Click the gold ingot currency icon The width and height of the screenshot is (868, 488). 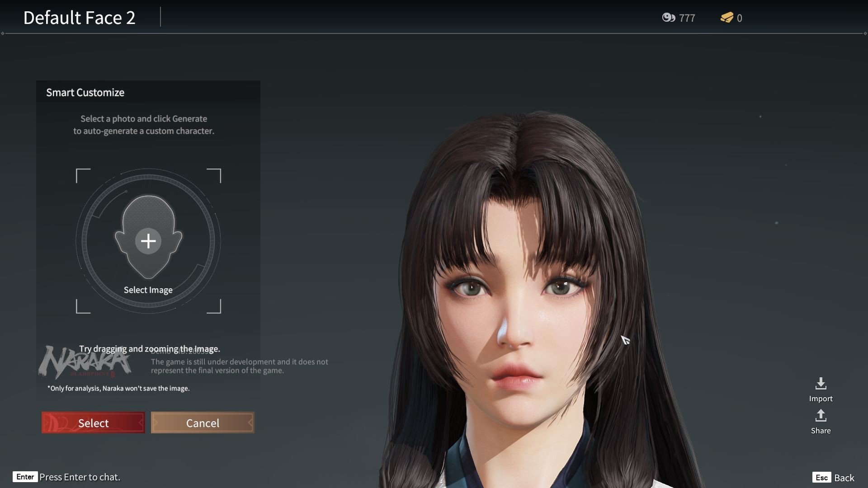[x=726, y=18]
